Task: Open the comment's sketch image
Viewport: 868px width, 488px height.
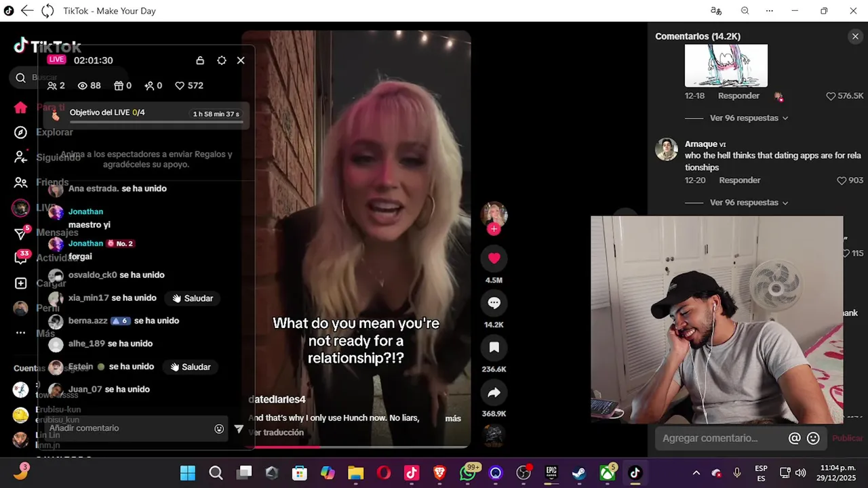Action: click(x=726, y=66)
